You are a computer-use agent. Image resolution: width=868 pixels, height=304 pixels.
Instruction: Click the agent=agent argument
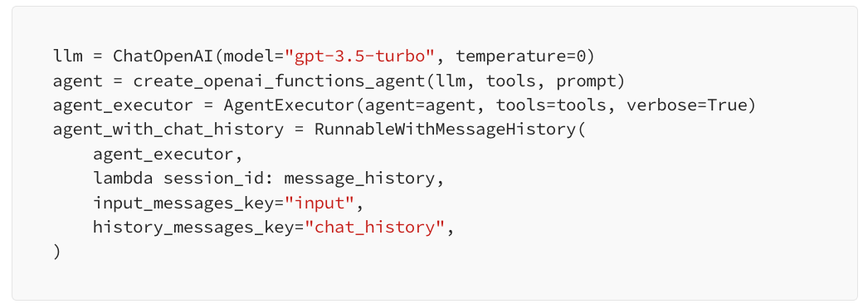click(x=420, y=105)
